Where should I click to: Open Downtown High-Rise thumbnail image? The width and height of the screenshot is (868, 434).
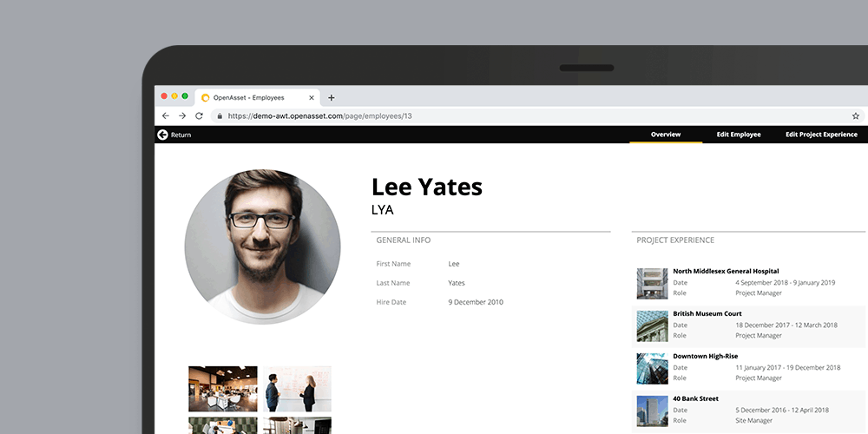pyautogui.click(x=652, y=369)
